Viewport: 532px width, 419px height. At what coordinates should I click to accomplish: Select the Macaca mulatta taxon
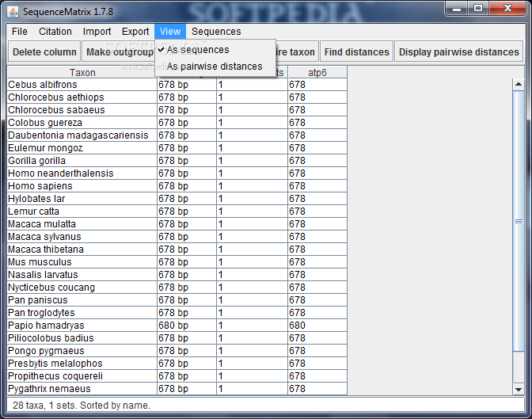(x=82, y=224)
